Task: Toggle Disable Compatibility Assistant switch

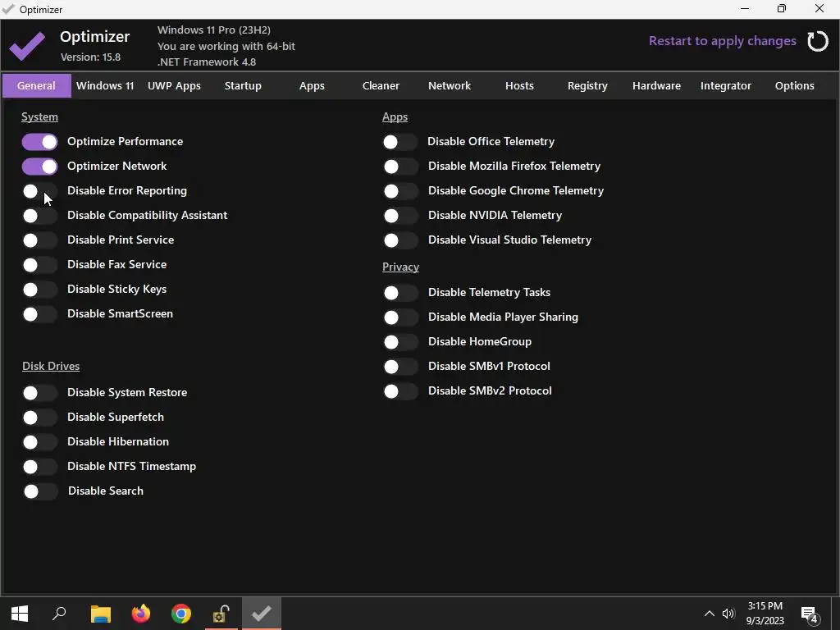Action: 39,216
